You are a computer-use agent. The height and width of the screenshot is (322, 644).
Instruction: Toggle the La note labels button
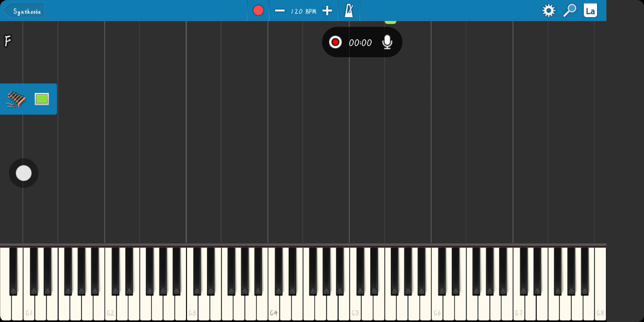coord(590,10)
